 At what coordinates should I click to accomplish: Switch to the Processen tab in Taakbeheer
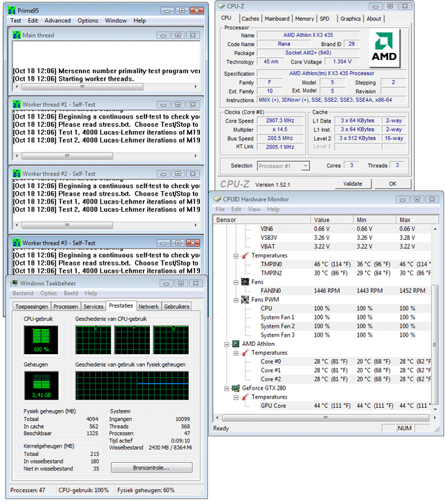coord(66,306)
